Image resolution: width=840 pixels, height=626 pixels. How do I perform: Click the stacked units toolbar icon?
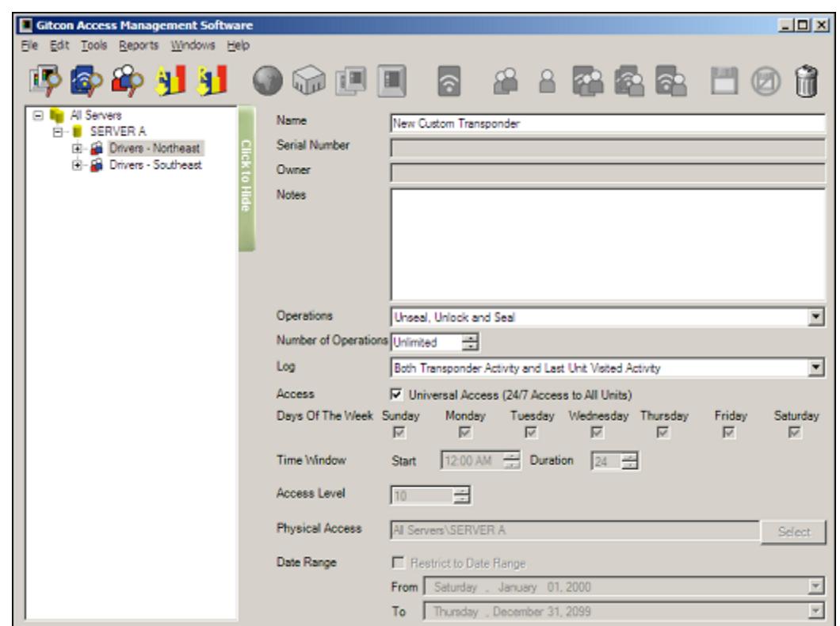pos(351,82)
